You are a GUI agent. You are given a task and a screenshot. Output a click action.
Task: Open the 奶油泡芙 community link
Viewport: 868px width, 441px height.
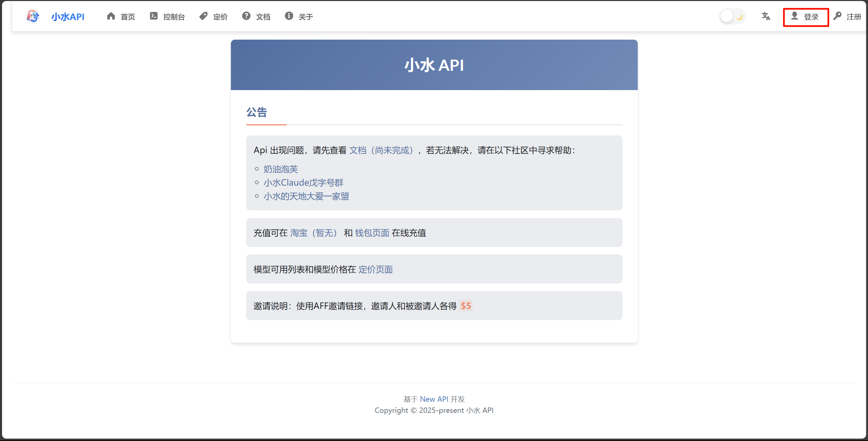tap(281, 169)
